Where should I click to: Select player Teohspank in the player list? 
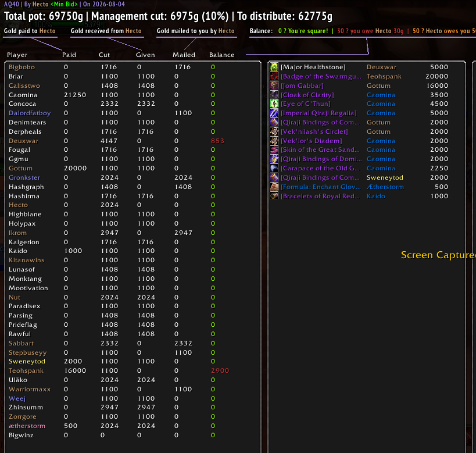click(x=26, y=370)
